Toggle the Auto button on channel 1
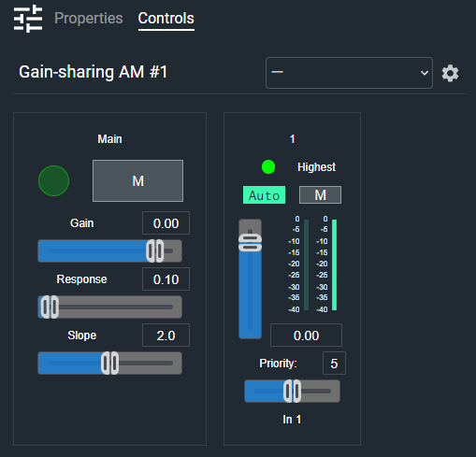The width and height of the screenshot is (476, 457). (x=264, y=195)
